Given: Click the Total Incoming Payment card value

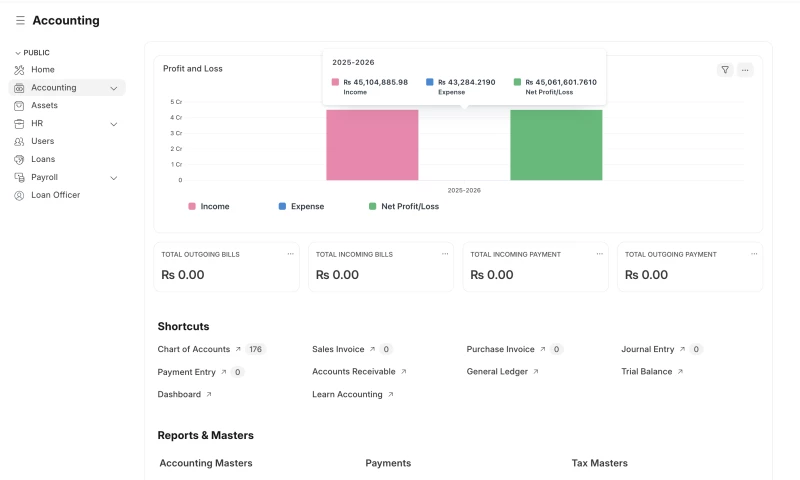Looking at the screenshot, I should click(492, 275).
